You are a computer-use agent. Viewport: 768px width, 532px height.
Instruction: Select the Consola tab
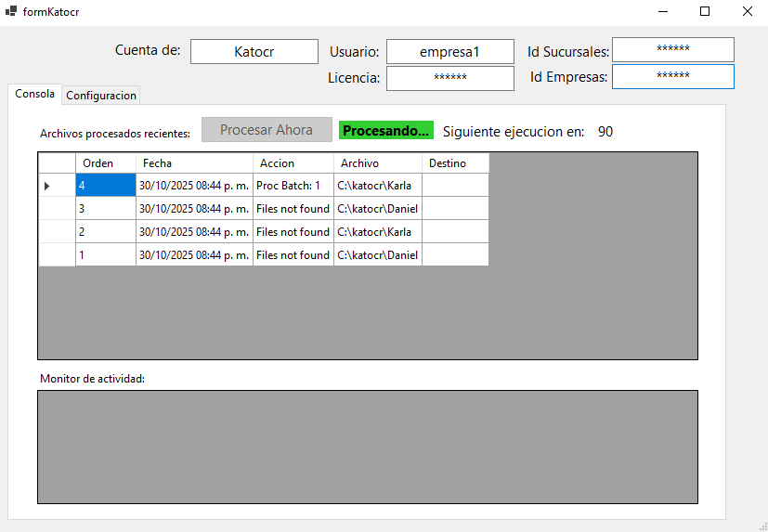pos(35,94)
